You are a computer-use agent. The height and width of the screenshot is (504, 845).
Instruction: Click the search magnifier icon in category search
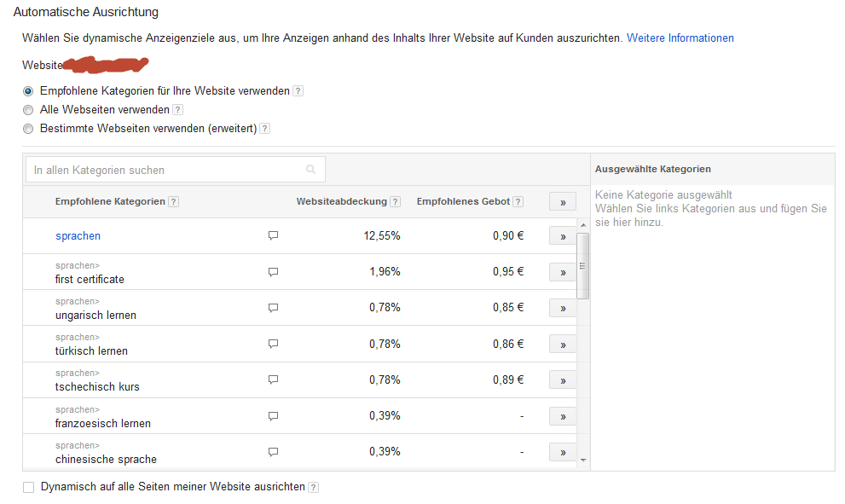[x=310, y=170]
